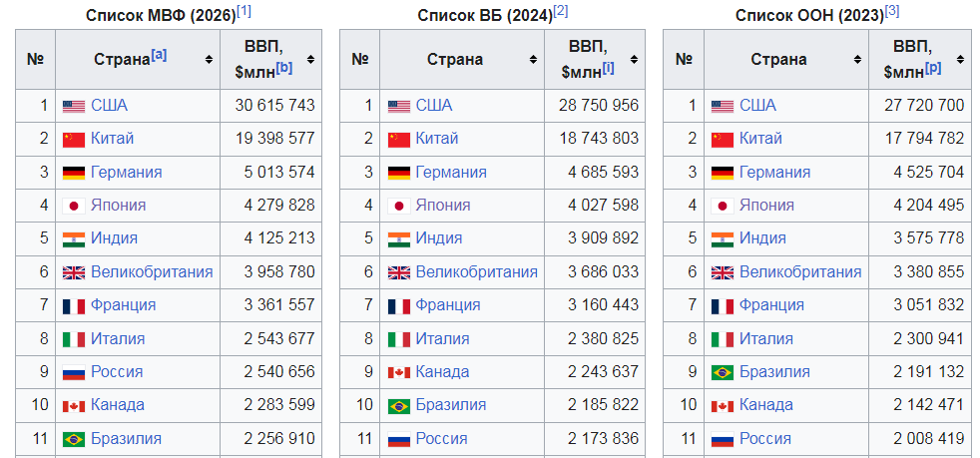The image size is (980, 458).
Task: Open footnote [1] next to Список МВФ
Action: click(244, 12)
